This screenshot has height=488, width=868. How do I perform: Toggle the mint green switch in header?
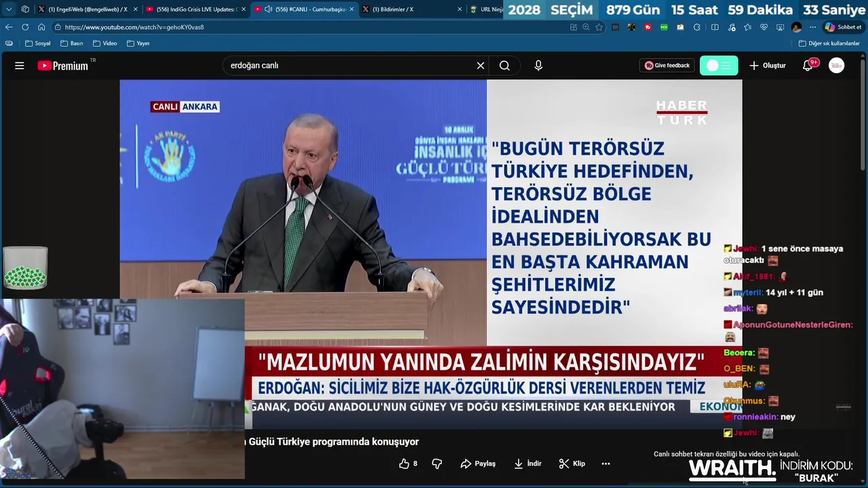point(719,66)
